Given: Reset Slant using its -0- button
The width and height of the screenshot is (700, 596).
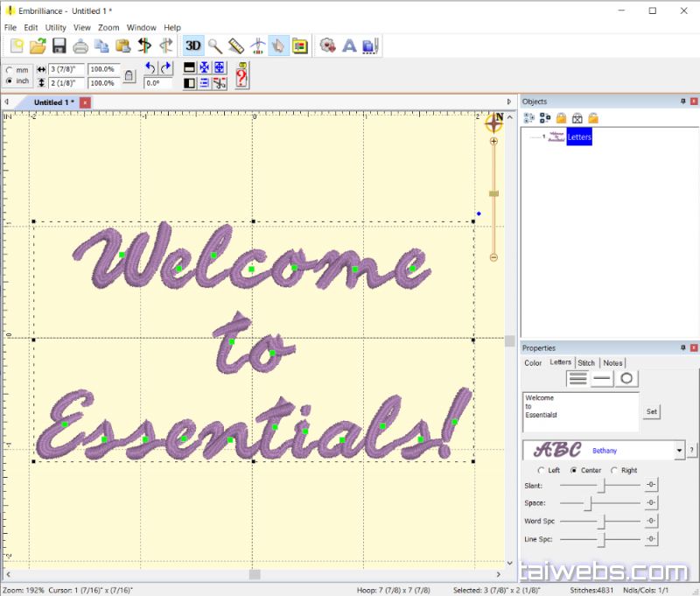Looking at the screenshot, I should (x=651, y=485).
